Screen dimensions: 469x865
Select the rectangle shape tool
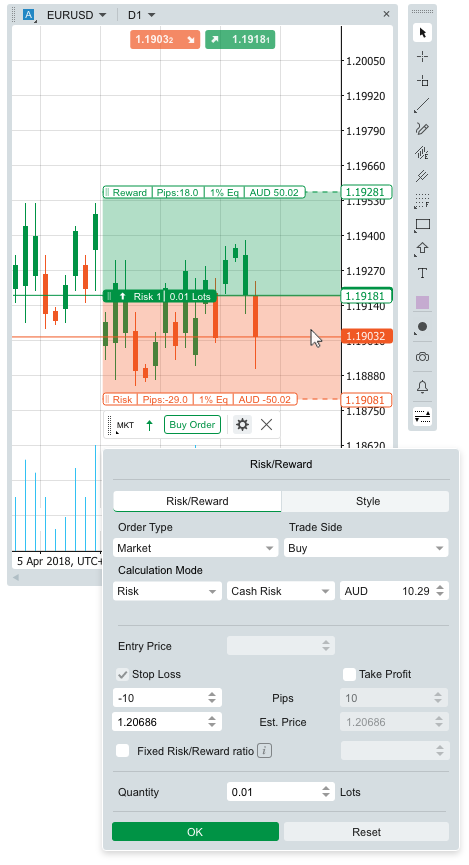tap(422, 225)
